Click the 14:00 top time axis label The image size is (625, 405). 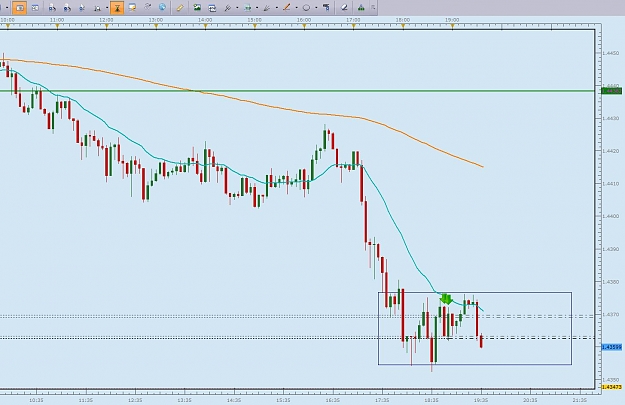(205, 20)
